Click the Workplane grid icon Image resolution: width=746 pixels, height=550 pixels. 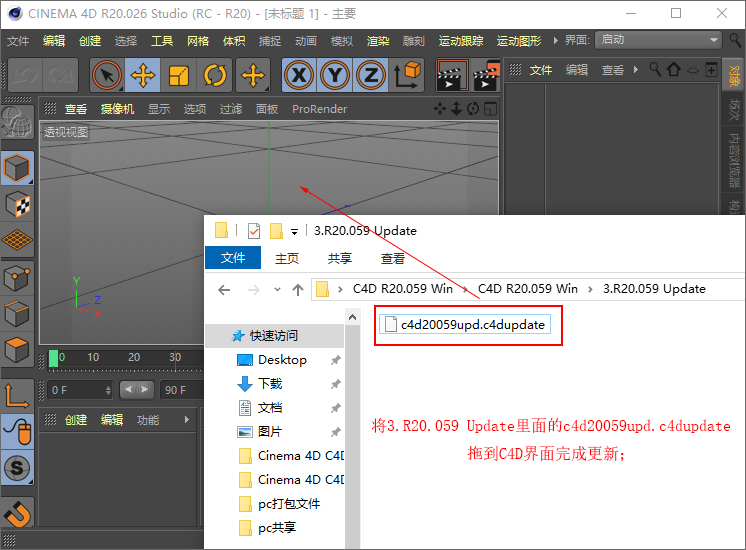[x=17, y=240]
